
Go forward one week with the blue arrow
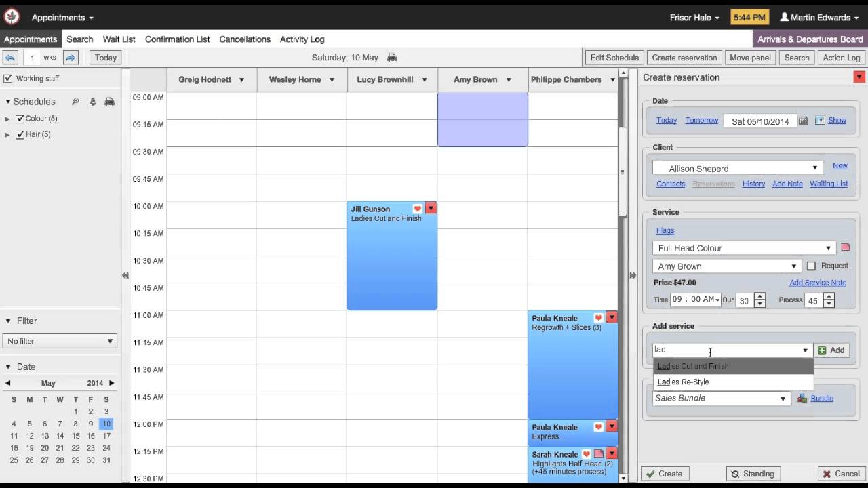71,58
